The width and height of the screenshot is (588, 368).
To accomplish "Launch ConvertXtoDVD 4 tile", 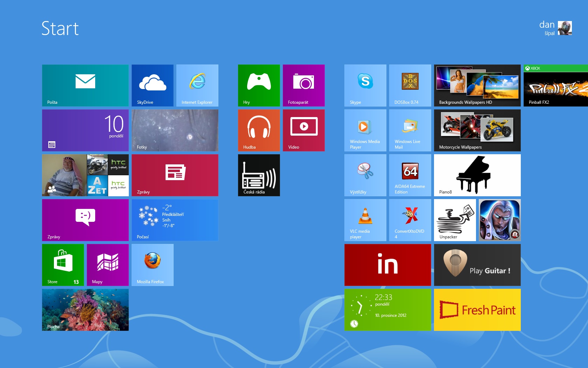I will coord(410,220).
